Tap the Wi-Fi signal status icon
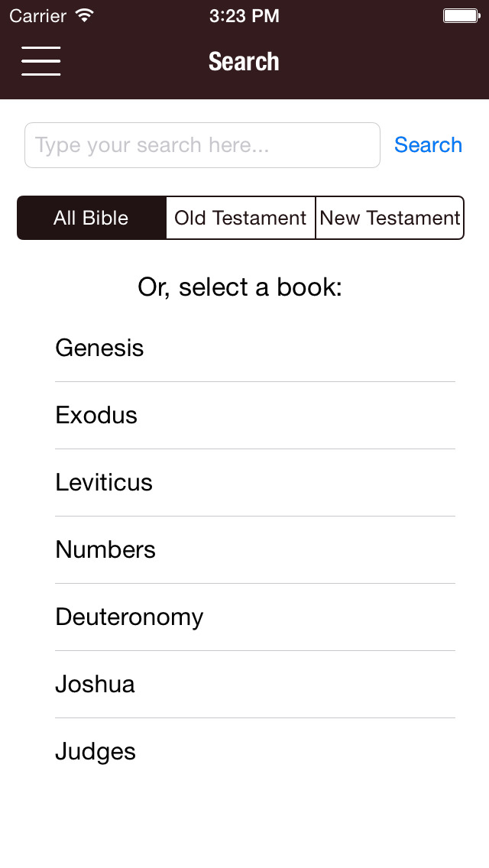This screenshot has height=868, width=489. [85, 15]
